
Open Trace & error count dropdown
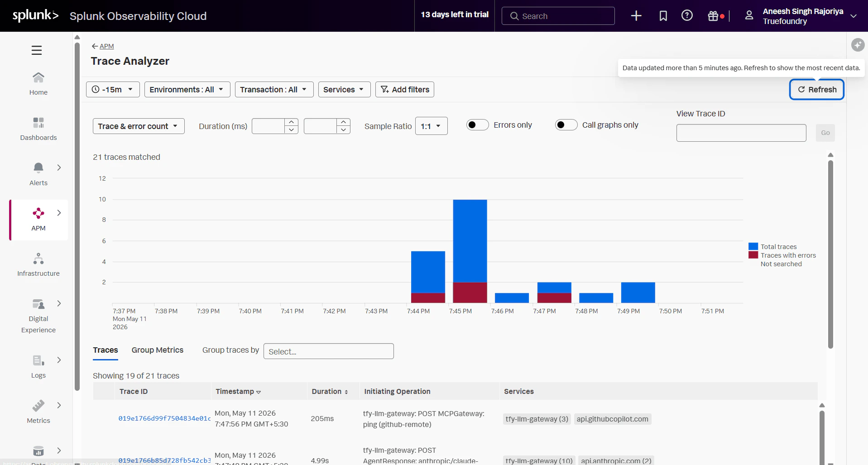tap(139, 126)
